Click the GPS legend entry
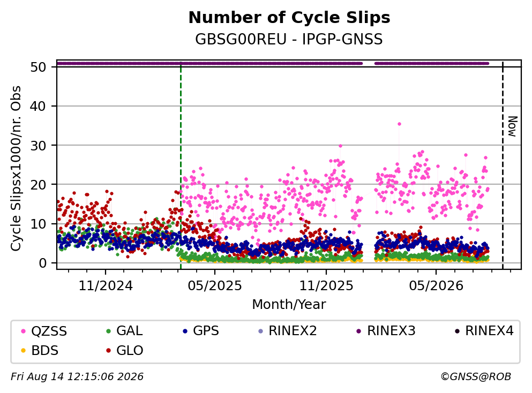The width and height of the screenshot is (532, 393). (201, 330)
